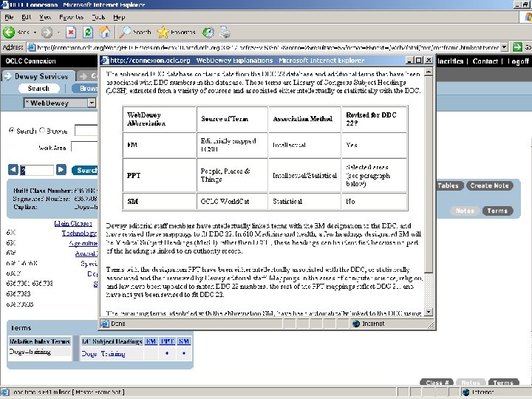Image resolution: width=532 pixels, height=399 pixels.
Task: Click next record right arrow icon
Action: tap(61, 170)
